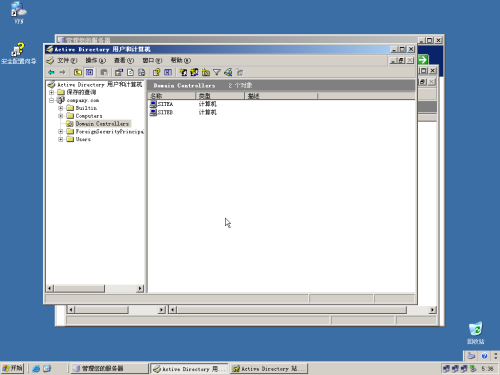Select the ForeignSecurityPrincipals tree item

110,131
